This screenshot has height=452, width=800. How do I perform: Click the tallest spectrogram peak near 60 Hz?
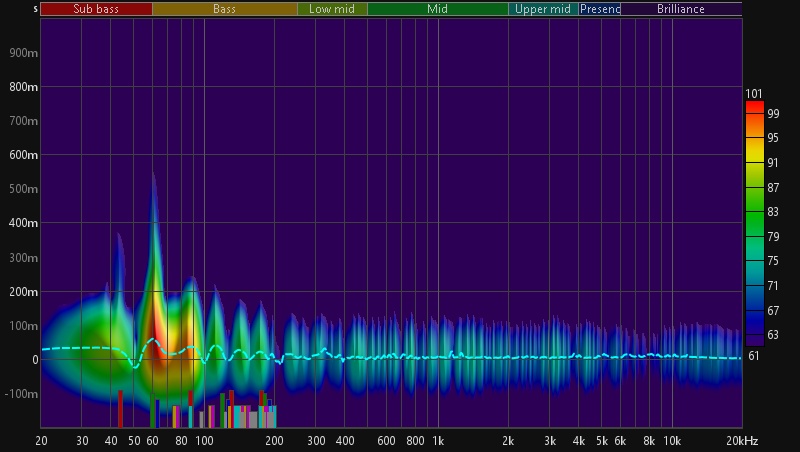(x=153, y=180)
